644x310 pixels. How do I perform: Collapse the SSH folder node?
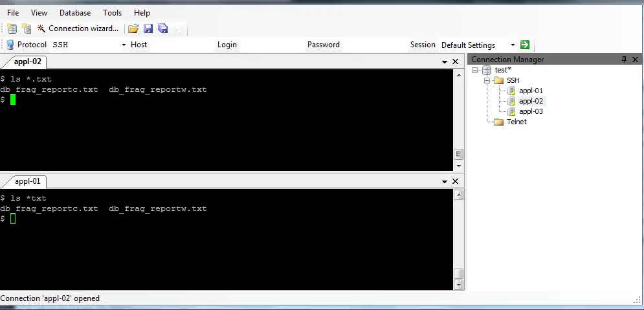pyautogui.click(x=487, y=80)
